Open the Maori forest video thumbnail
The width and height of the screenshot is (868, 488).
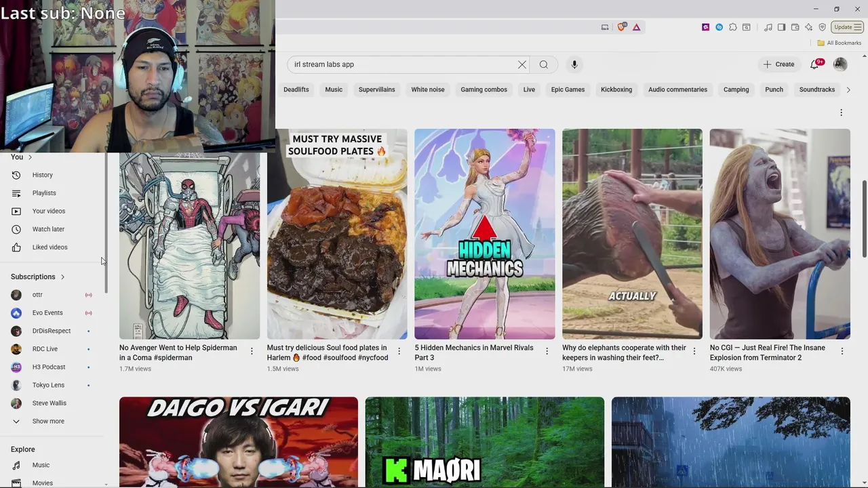pos(484,442)
